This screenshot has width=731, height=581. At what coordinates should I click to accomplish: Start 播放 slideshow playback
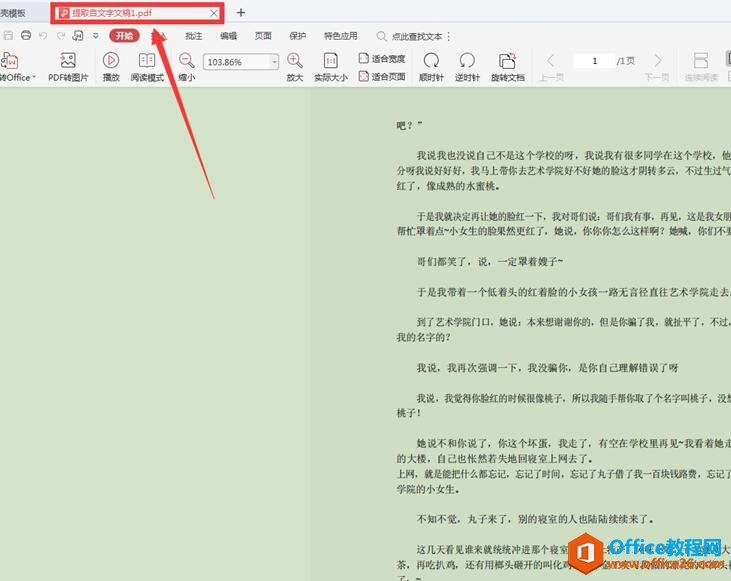click(111, 67)
